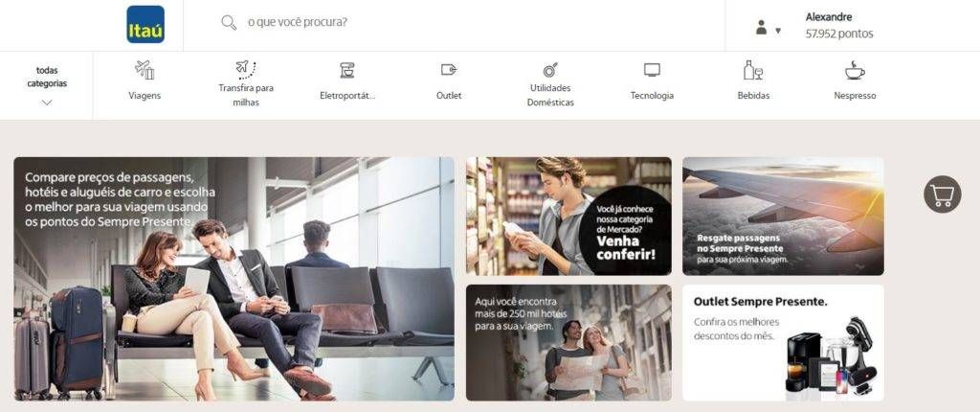Select the Nespresso coffee cup icon
Image resolution: width=980 pixels, height=412 pixels.
coord(855,70)
